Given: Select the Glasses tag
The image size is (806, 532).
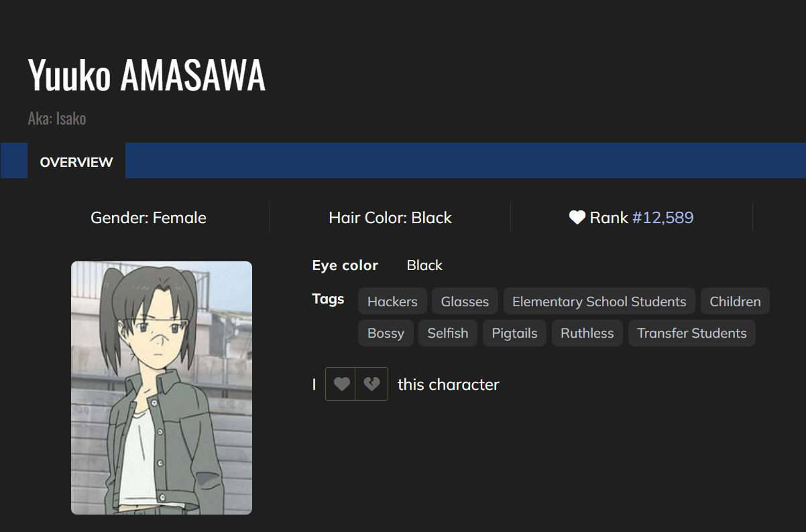Looking at the screenshot, I should pyautogui.click(x=465, y=302).
